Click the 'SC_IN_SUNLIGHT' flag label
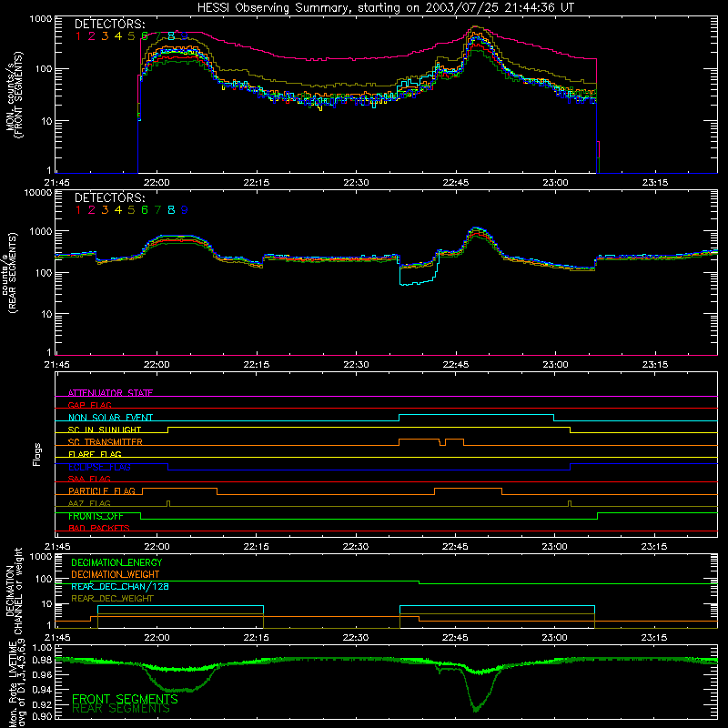This screenshot has width=728, height=728. click(105, 430)
